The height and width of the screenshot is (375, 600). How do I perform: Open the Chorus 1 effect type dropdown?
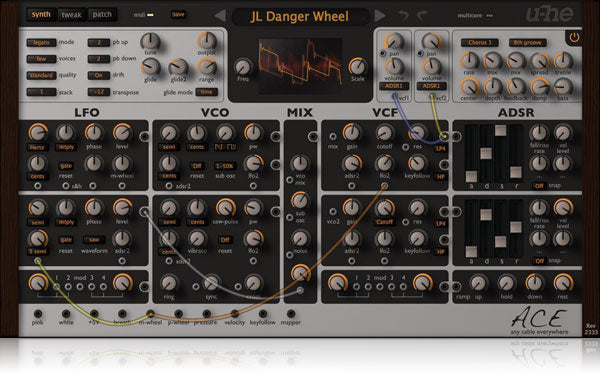(x=479, y=42)
